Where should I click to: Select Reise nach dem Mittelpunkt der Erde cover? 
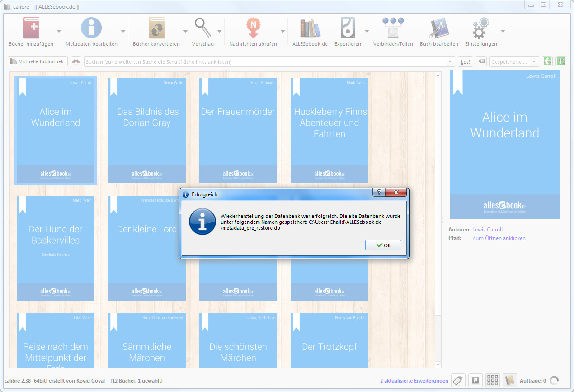coord(56,340)
